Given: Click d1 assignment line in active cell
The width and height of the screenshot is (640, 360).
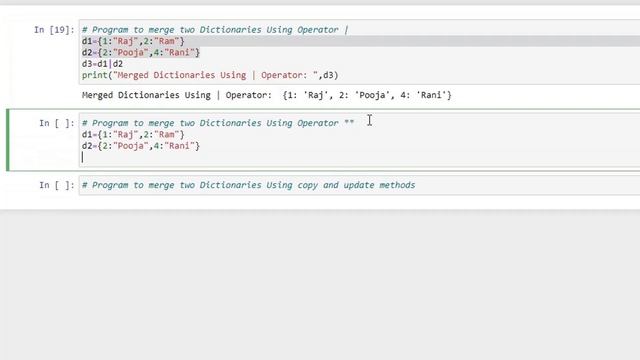Looking at the screenshot, I should 133,134.
